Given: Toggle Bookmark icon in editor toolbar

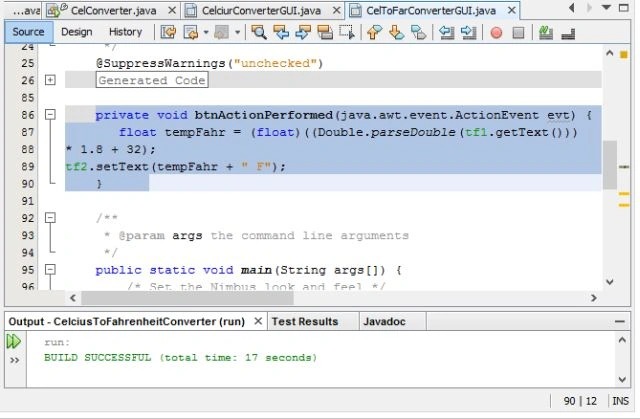Looking at the screenshot, I should point(418,32).
